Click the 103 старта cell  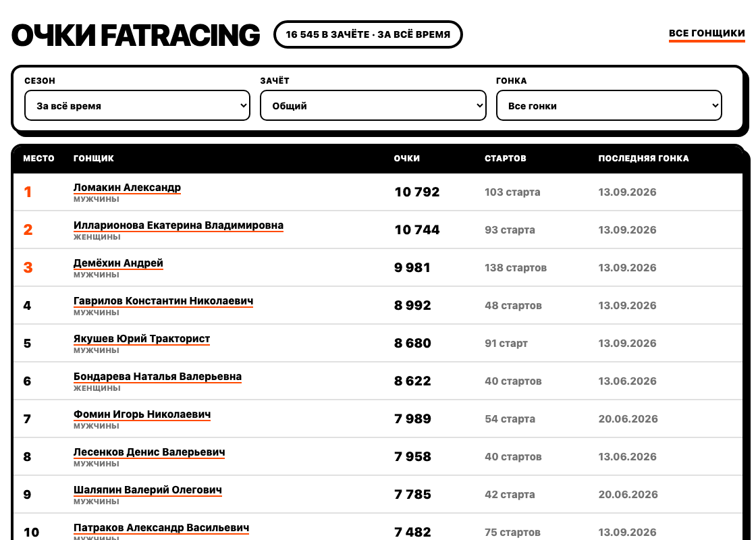tap(512, 192)
